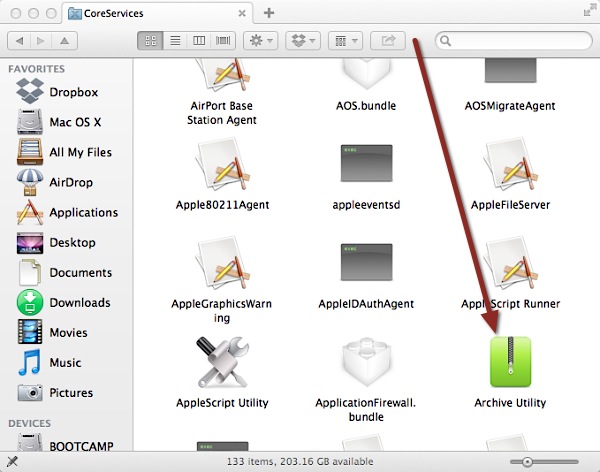Image resolution: width=600 pixels, height=472 pixels.
Task: Open Applications folder in sidebar
Action: click(67, 212)
